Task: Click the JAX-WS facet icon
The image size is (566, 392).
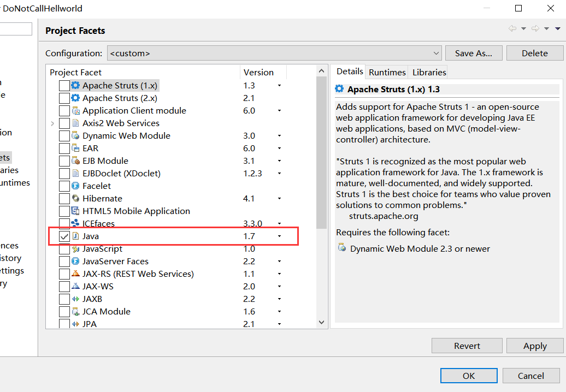Action: tap(75, 286)
